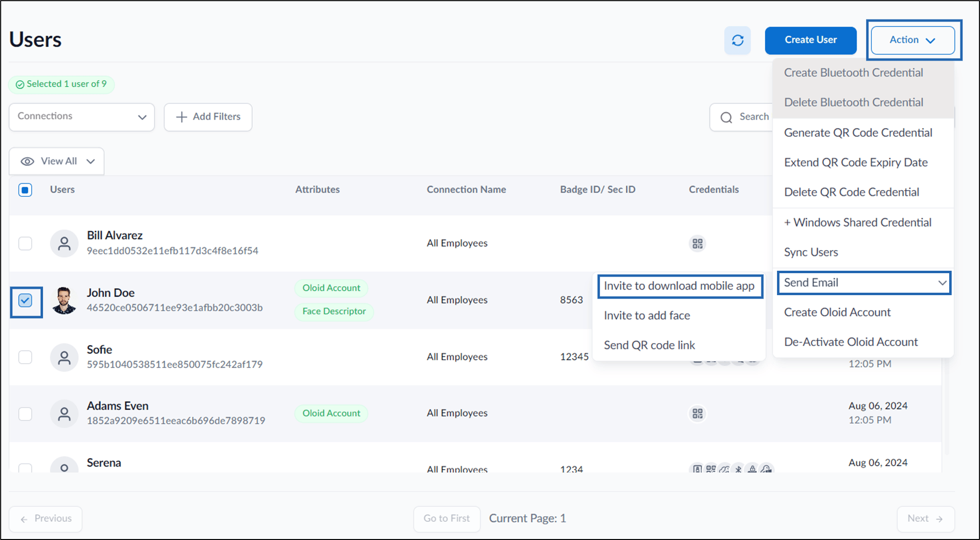
Task: Click the Next page button
Action: pyautogui.click(x=925, y=518)
